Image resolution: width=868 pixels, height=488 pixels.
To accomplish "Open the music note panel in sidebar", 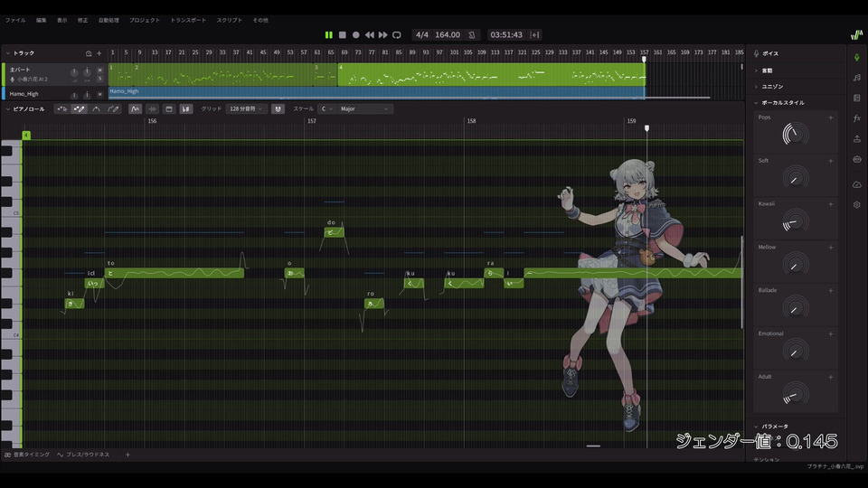I will point(856,77).
